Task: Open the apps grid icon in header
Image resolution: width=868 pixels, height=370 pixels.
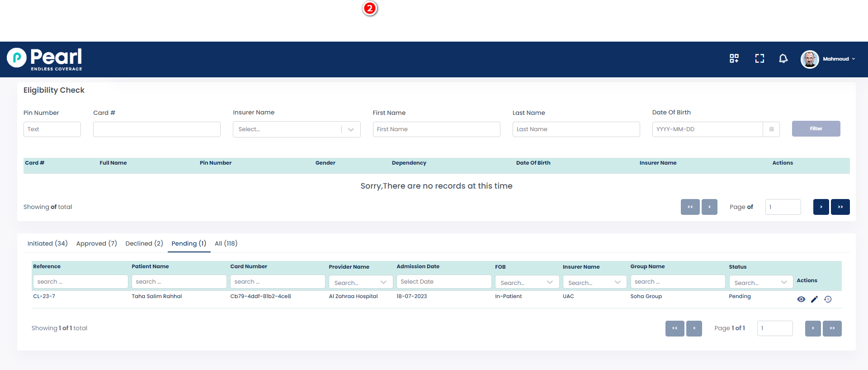Action: (734, 58)
